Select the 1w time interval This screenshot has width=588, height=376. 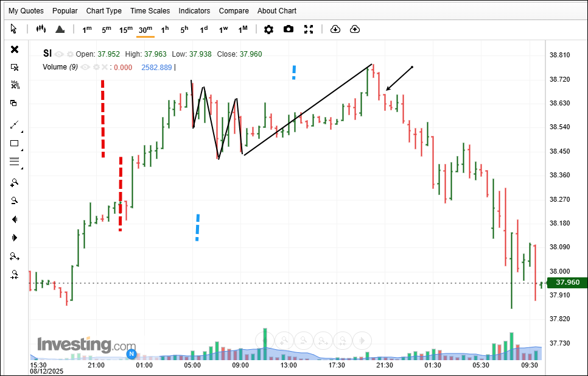[x=223, y=30]
